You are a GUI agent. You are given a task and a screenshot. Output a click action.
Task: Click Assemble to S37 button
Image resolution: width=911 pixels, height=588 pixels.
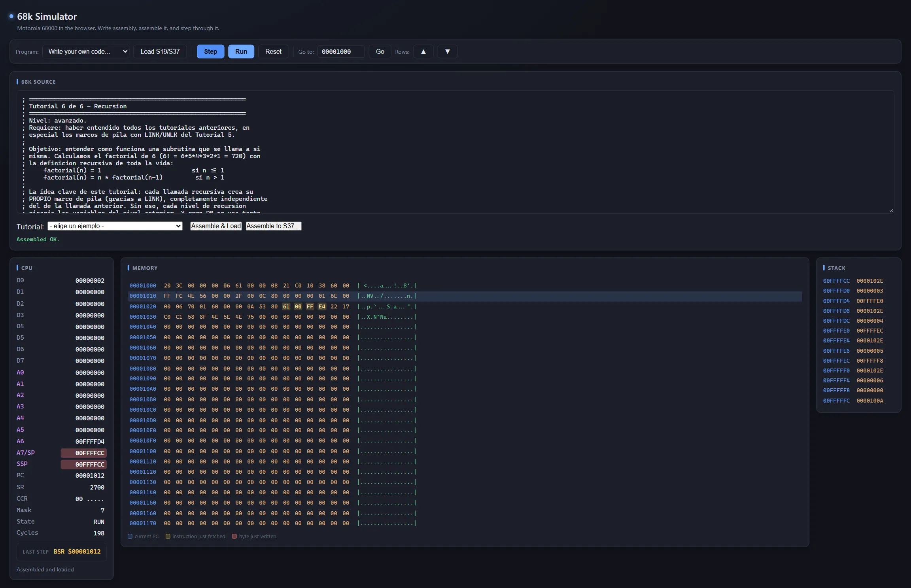coord(273,226)
